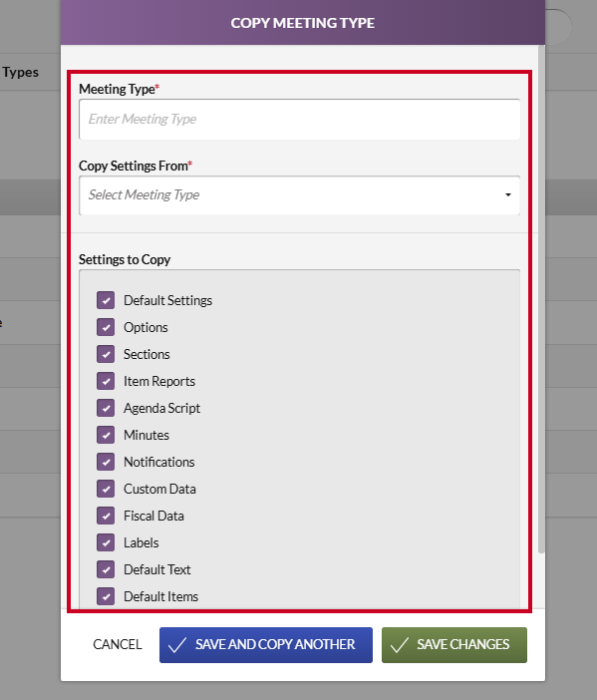Toggle Item Reports checkbox

(x=106, y=381)
